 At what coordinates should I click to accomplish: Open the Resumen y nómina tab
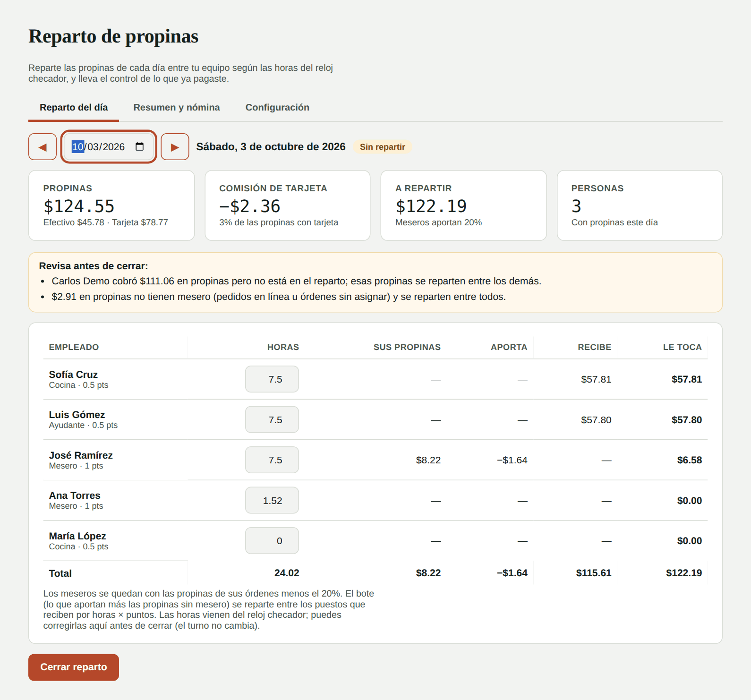pyautogui.click(x=177, y=107)
